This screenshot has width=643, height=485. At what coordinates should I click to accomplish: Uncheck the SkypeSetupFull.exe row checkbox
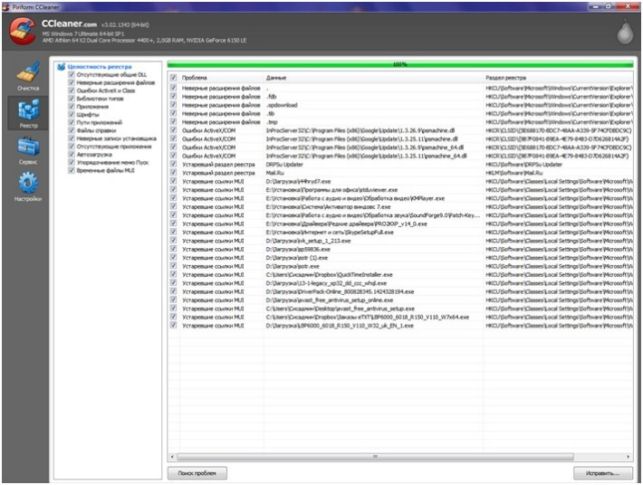173,232
